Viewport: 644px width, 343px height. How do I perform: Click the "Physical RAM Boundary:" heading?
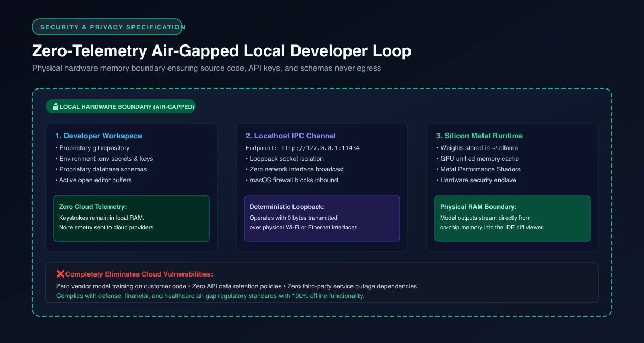(x=478, y=207)
